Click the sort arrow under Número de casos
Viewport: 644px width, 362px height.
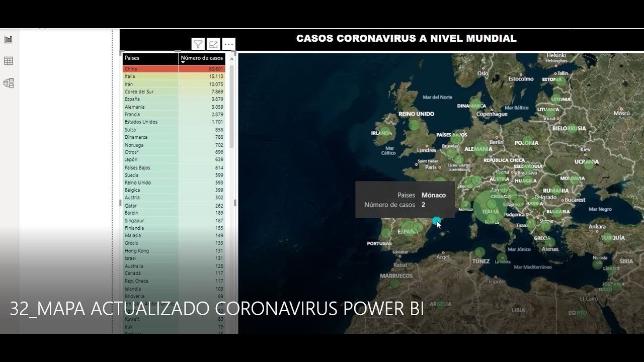[183, 62]
